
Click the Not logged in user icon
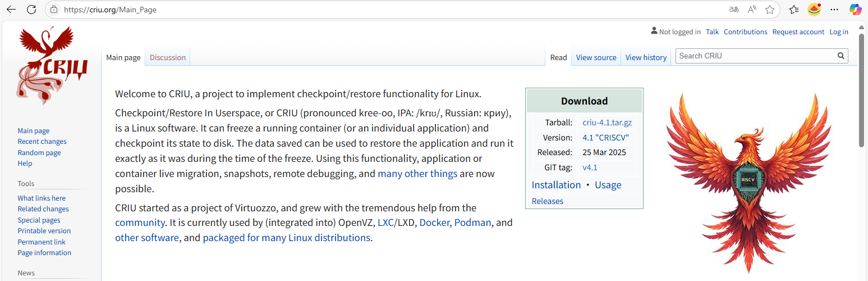(654, 31)
